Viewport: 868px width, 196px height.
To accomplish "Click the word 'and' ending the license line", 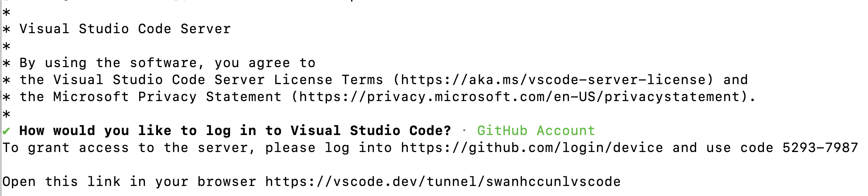I will pos(735,80).
